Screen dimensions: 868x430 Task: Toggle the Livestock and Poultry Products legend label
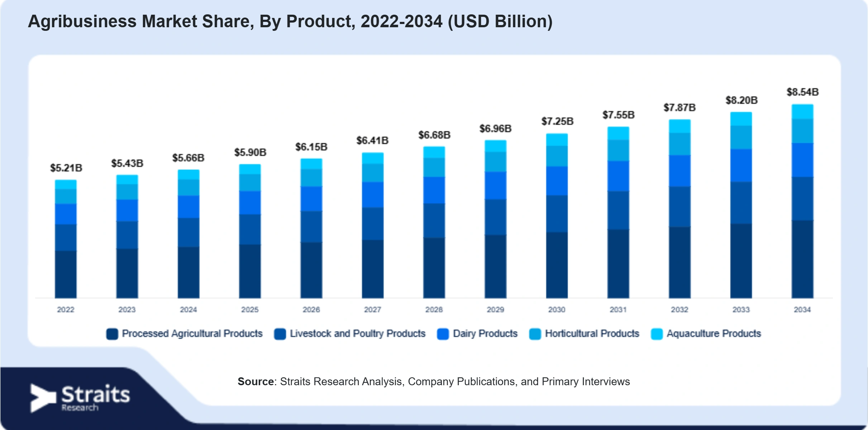click(358, 334)
